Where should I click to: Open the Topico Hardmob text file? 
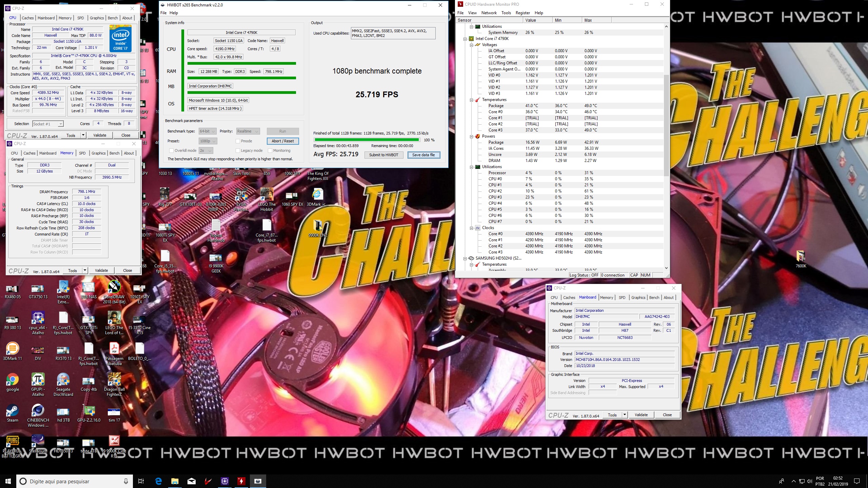coord(216,230)
